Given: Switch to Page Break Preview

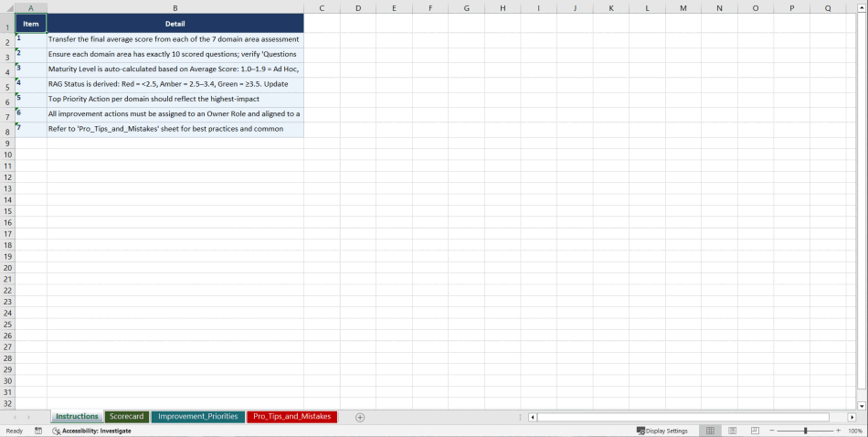Looking at the screenshot, I should tap(755, 431).
